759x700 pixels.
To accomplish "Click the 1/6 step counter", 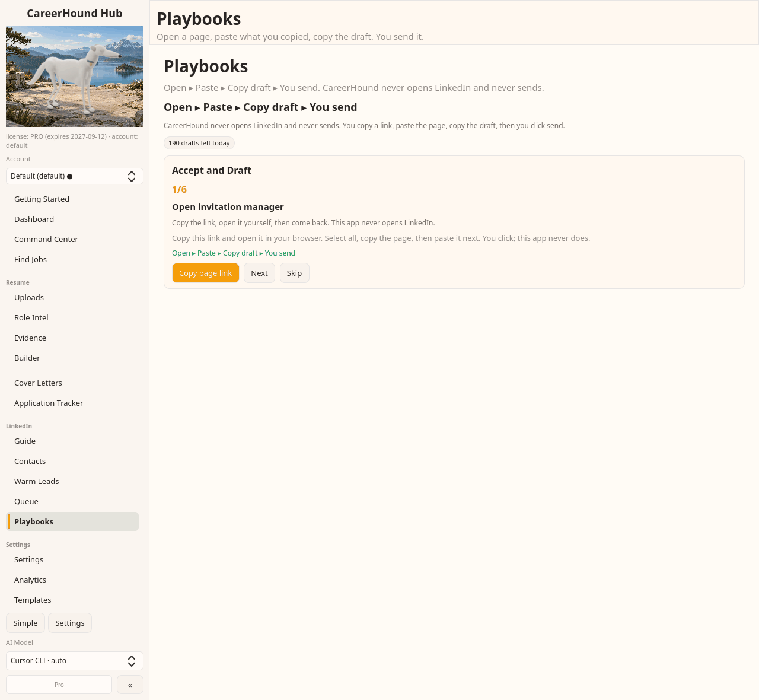I will 179,189.
